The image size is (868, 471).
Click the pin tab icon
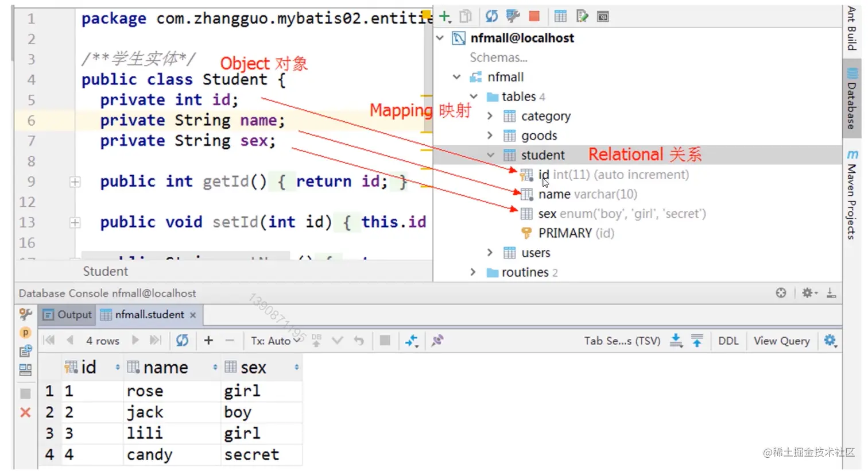click(x=437, y=341)
